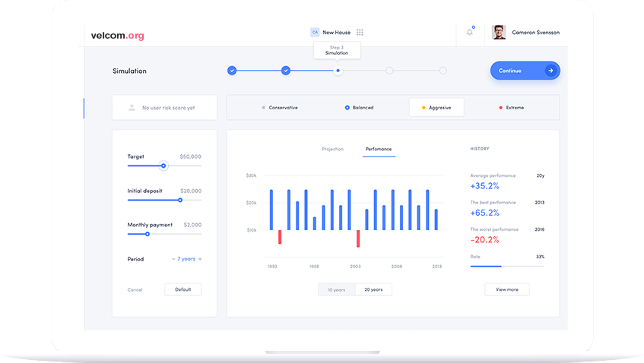
Task: Click Cameron Svensson's profile avatar
Action: click(x=499, y=33)
